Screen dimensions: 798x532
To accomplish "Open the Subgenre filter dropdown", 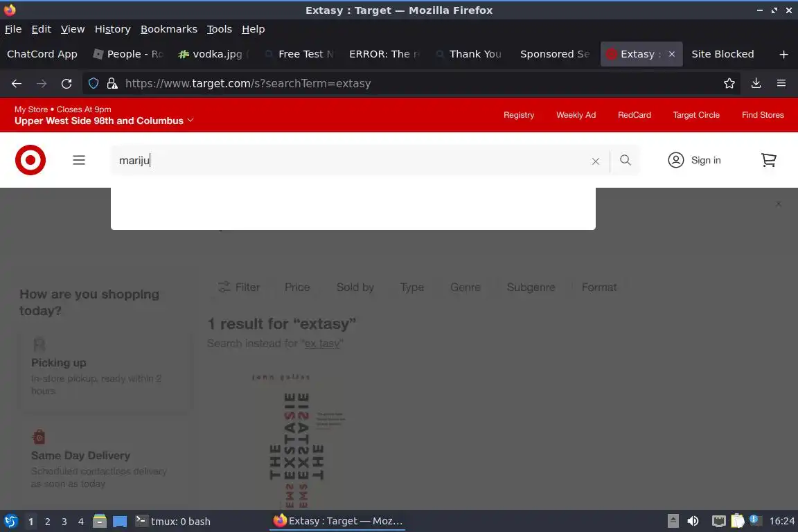I will (x=531, y=287).
